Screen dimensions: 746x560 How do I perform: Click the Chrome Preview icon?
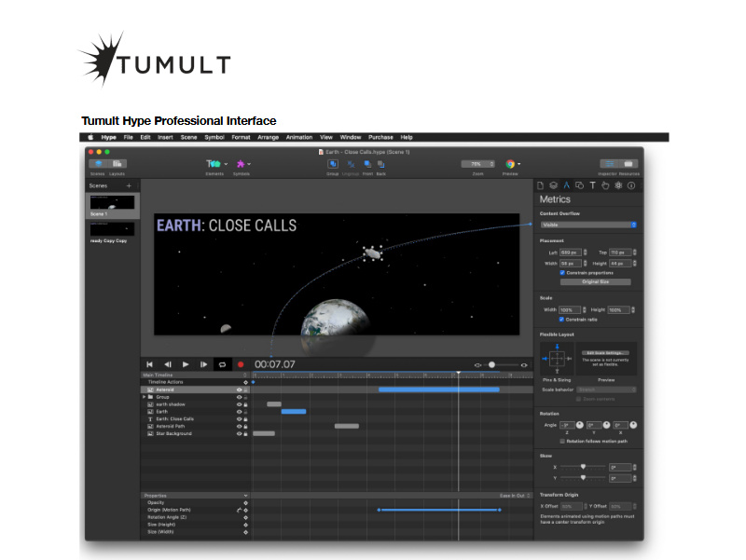click(x=510, y=164)
